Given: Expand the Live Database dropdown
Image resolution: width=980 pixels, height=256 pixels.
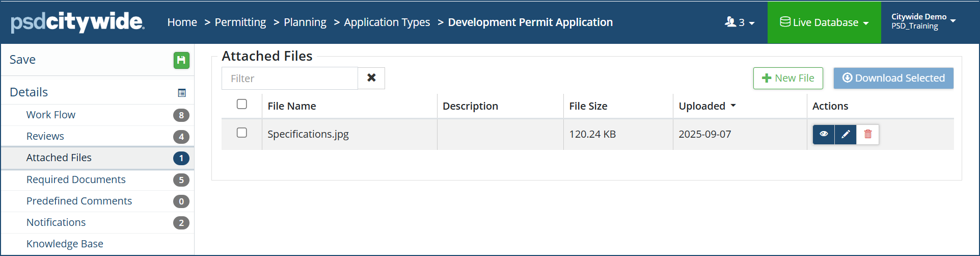Looking at the screenshot, I should (824, 22).
